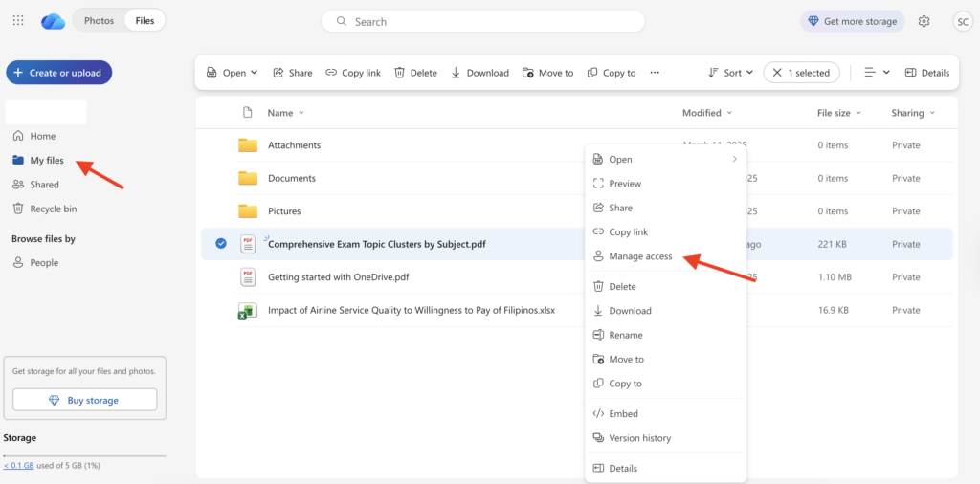The width and height of the screenshot is (980, 484).
Task: Focus the Search box
Action: [x=483, y=21]
